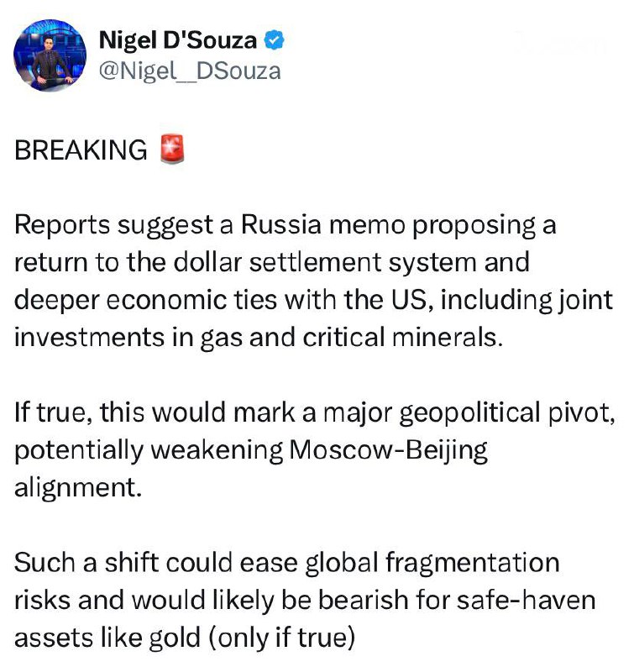Click the red siren emoji
Screen dimensions: 634x672
point(171,150)
